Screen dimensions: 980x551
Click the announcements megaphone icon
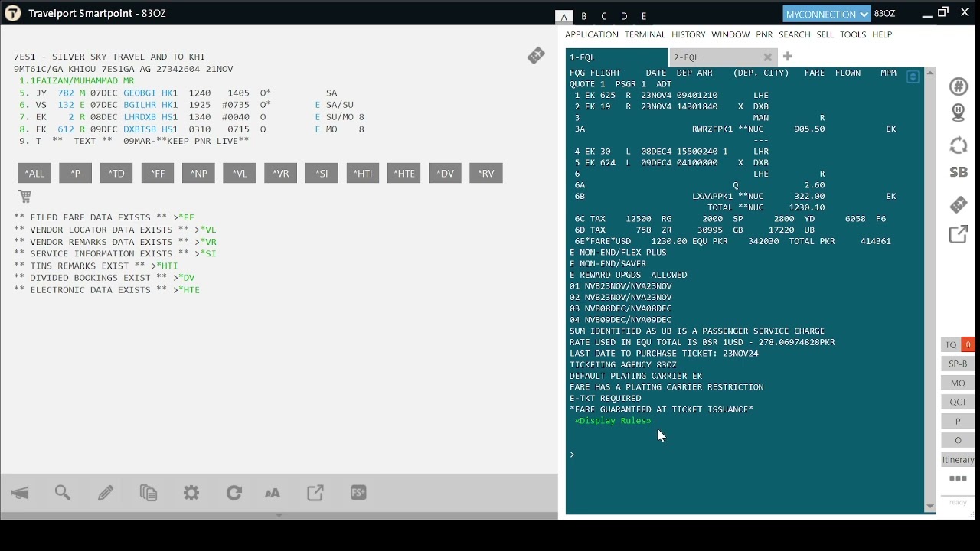[x=21, y=494]
